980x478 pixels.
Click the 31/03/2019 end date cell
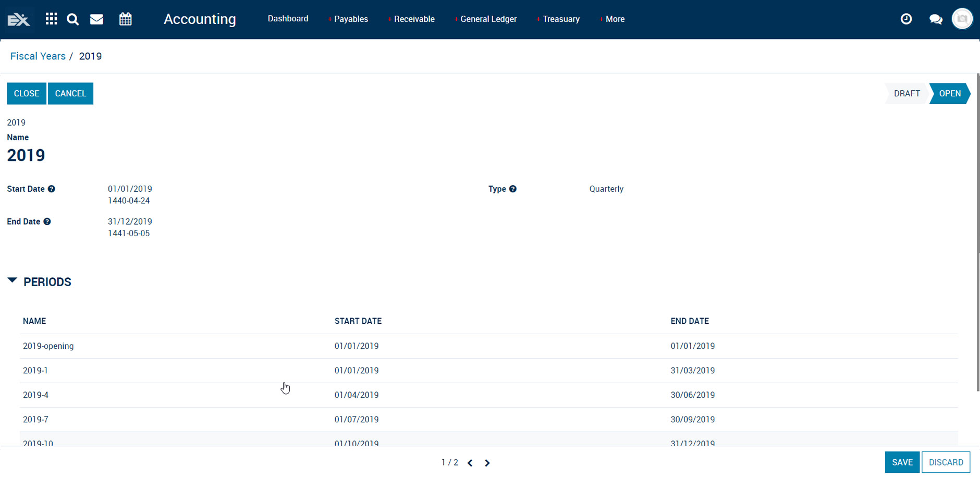693,371
